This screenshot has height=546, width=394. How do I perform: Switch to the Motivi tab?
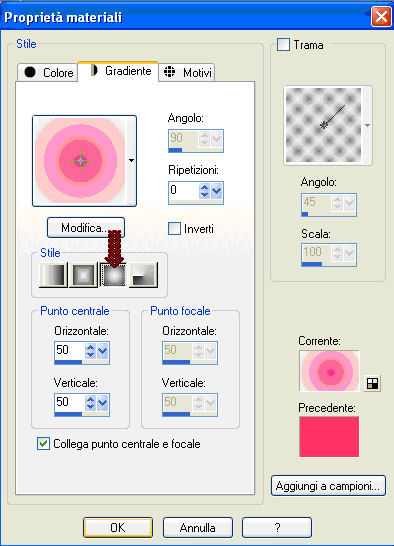(186, 72)
